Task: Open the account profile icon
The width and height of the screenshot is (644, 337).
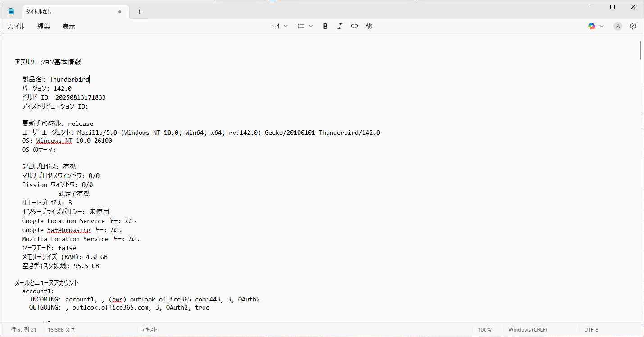Action: (x=618, y=26)
